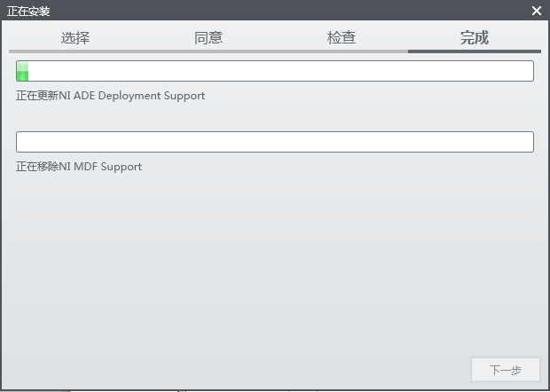Image resolution: width=550 pixels, height=392 pixels.
Task: Click the 正在安装 window title text
Action: 29,11
